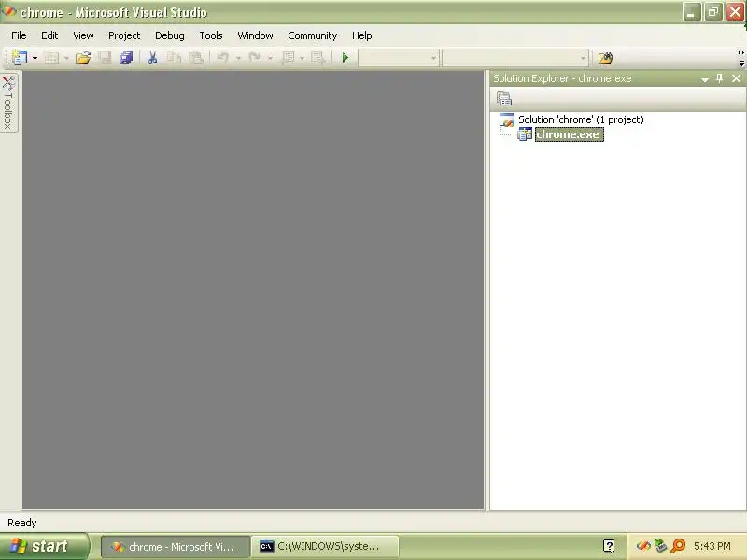Click the Open File folder icon
The image size is (747, 560).
[x=83, y=58]
